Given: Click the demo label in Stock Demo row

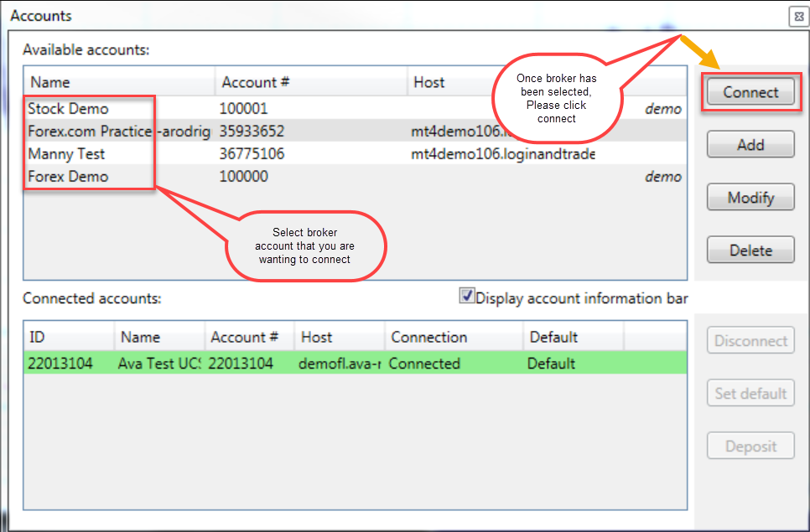Looking at the screenshot, I should click(663, 109).
